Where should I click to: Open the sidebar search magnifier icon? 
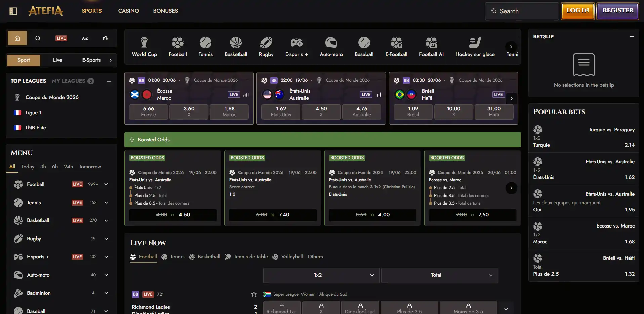(x=38, y=38)
